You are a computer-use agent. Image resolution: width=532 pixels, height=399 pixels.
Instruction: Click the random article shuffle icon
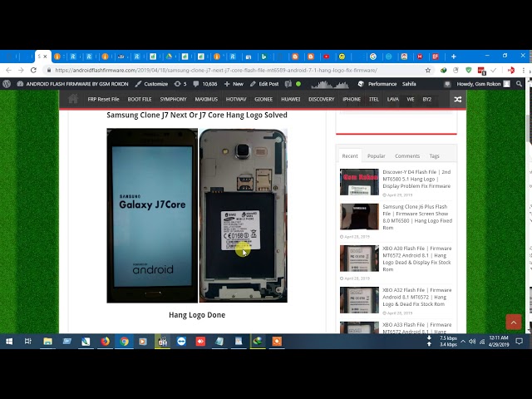458,100
